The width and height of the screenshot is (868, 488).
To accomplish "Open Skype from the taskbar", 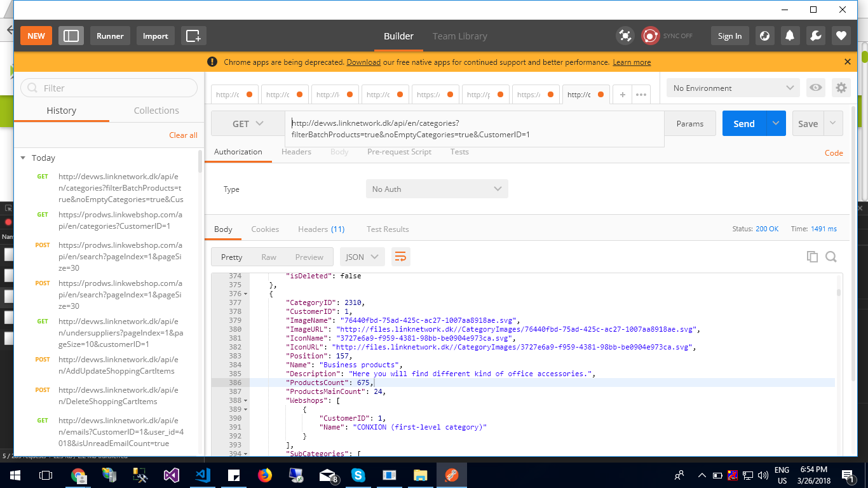I will point(358,475).
